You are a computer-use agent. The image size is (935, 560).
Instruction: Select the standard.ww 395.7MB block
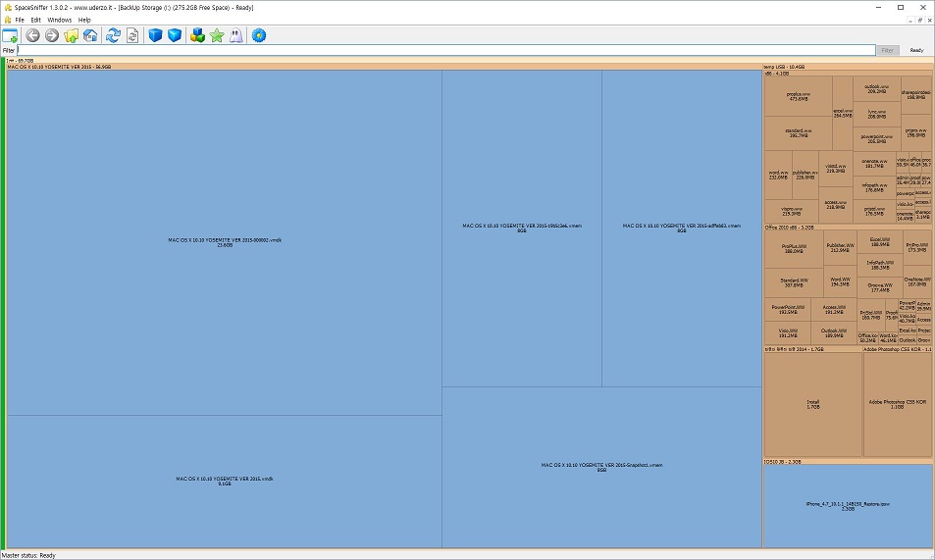pos(799,133)
